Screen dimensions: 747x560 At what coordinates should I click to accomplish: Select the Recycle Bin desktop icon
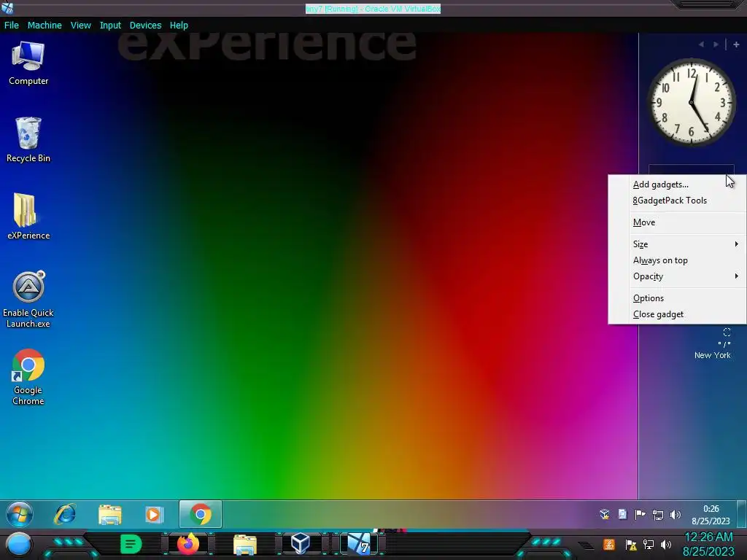pos(28,139)
